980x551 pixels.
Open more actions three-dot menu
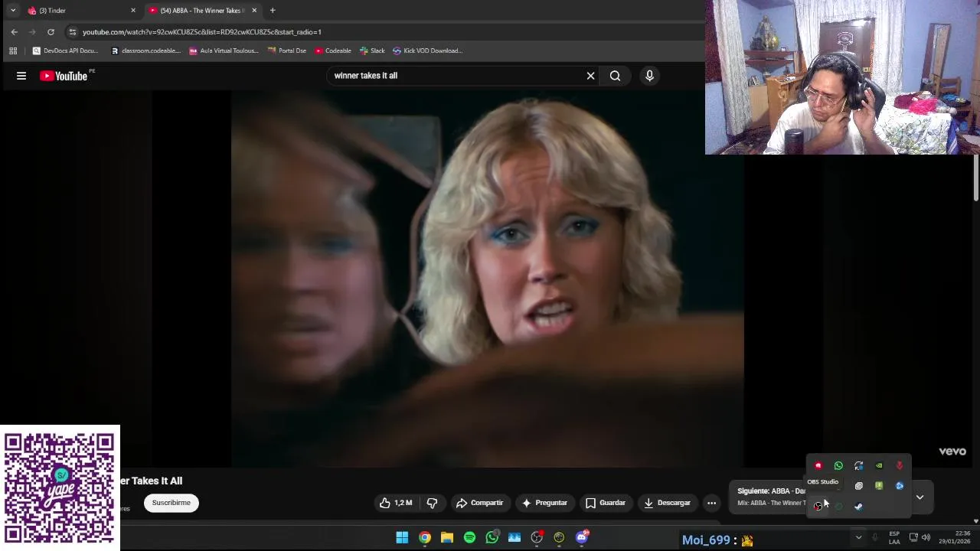click(x=711, y=503)
